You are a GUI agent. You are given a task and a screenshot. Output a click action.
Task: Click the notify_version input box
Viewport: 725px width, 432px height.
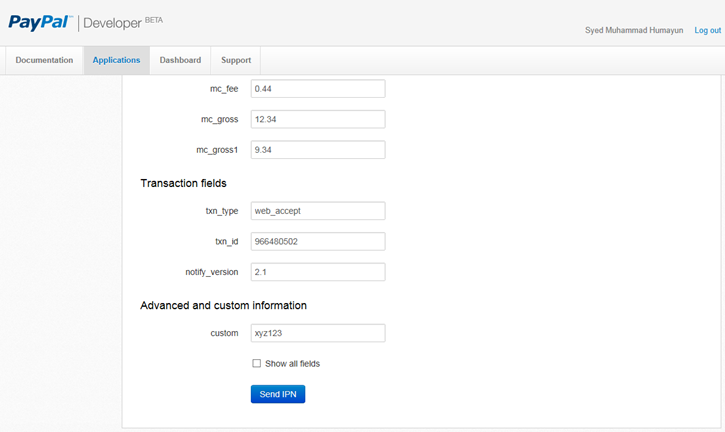[317, 272]
